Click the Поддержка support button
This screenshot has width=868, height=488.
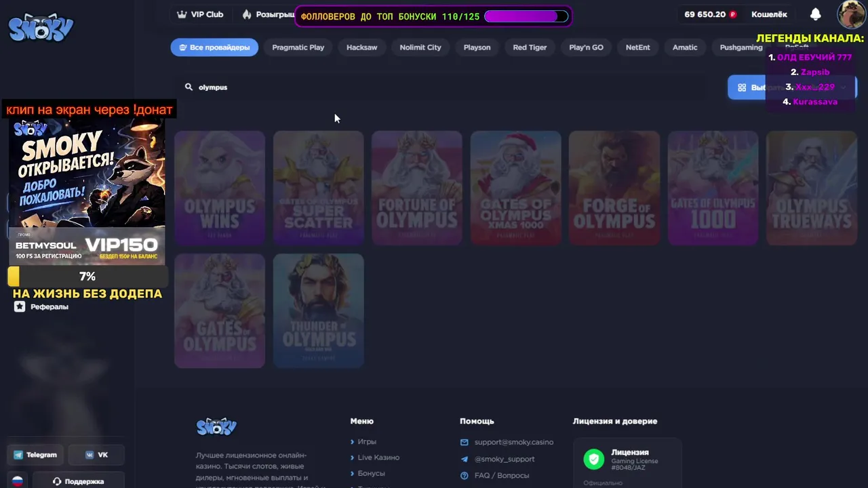(x=78, y=481)
